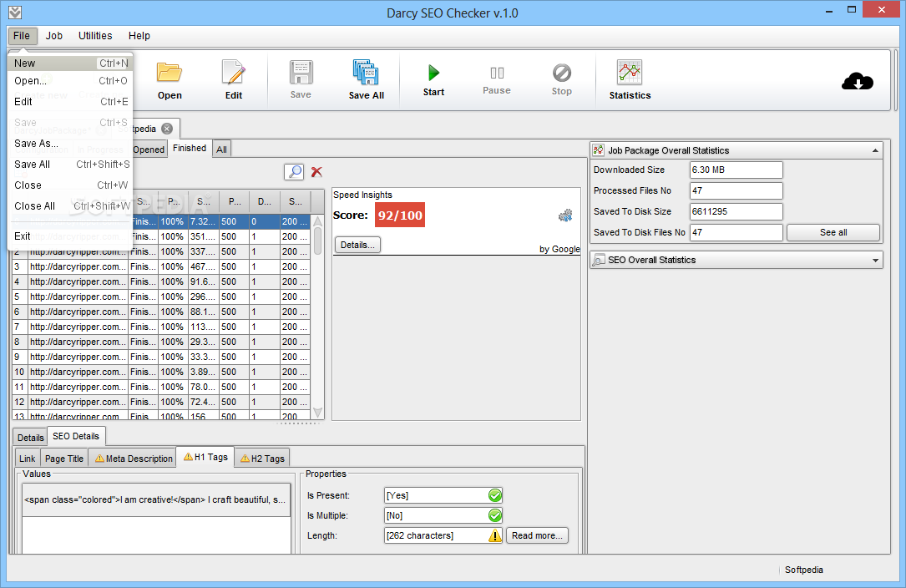Select the H1 value text starting with span

pos(155,499)
